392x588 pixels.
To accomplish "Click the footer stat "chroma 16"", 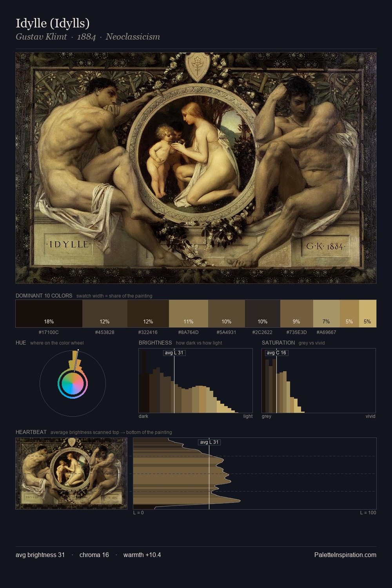I will pos(94,555).
